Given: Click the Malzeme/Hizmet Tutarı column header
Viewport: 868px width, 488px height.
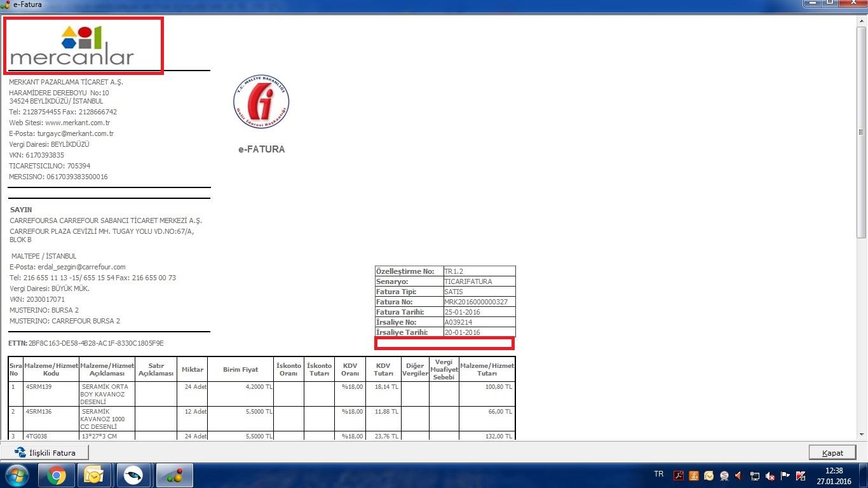Looking at the screenshot, I should point(487,369).
